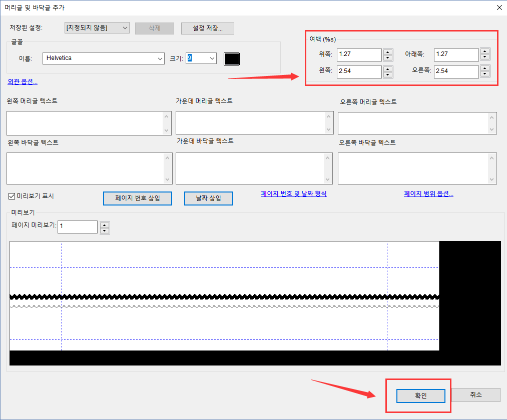Click inside the 왼쪽 바닥글 텍스트 box
Image resolution: width=507 pixels, height=420 pixels.
[x=89, y=168]
